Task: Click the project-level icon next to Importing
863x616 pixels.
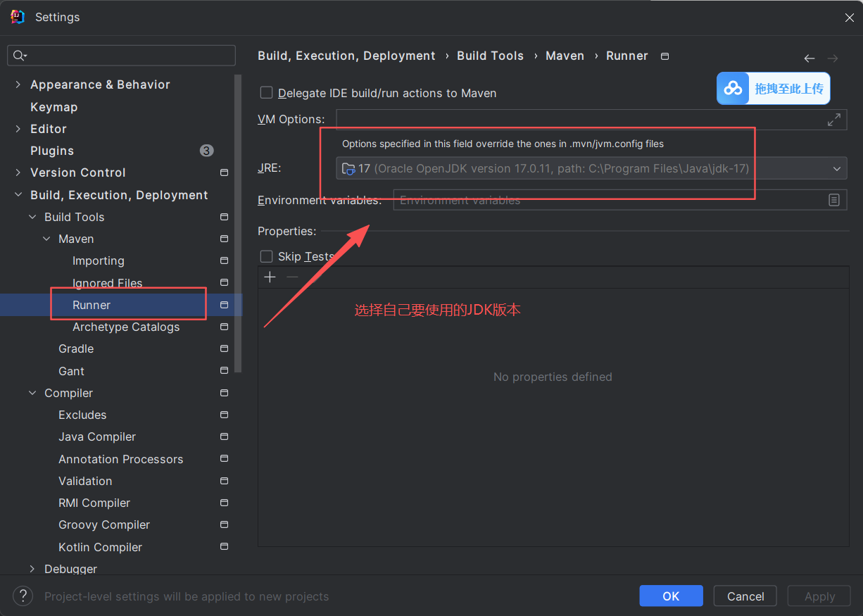Action: click(224, 260)
